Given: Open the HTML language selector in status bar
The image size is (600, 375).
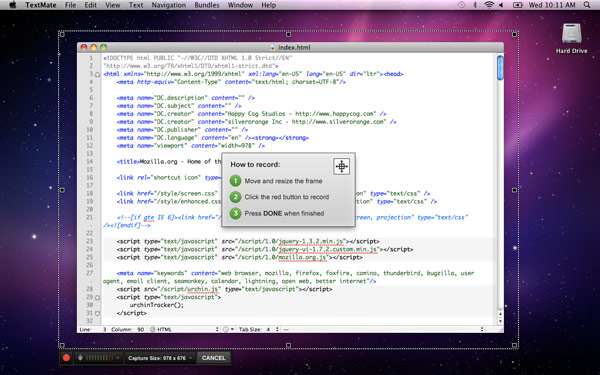Looking at the screenshot, I should point(184,329).
